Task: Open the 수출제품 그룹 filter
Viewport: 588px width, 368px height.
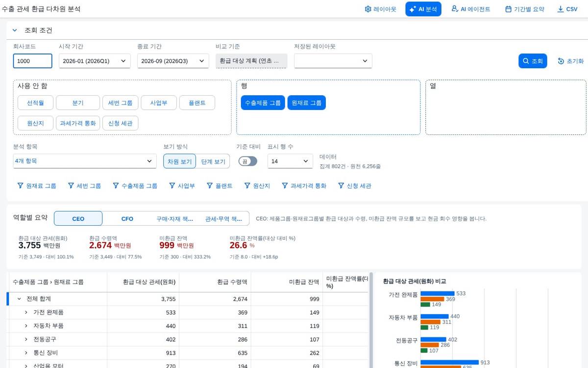Action: (x=135, y=186)
